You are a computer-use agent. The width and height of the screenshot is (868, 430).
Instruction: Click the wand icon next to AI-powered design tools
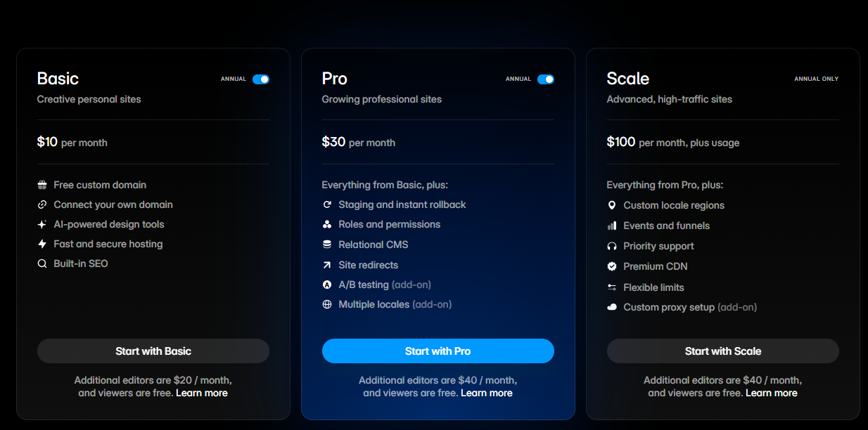[42, 224]
